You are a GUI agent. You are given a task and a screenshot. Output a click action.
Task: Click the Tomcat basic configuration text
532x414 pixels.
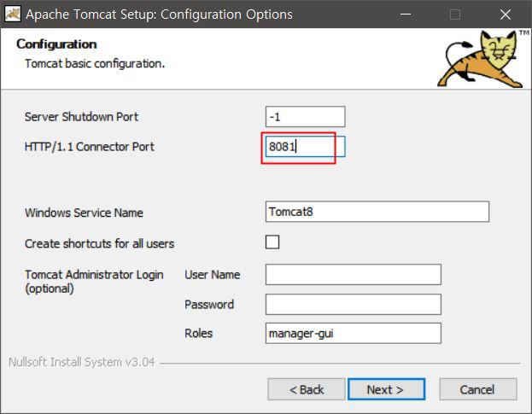[95, 63]
